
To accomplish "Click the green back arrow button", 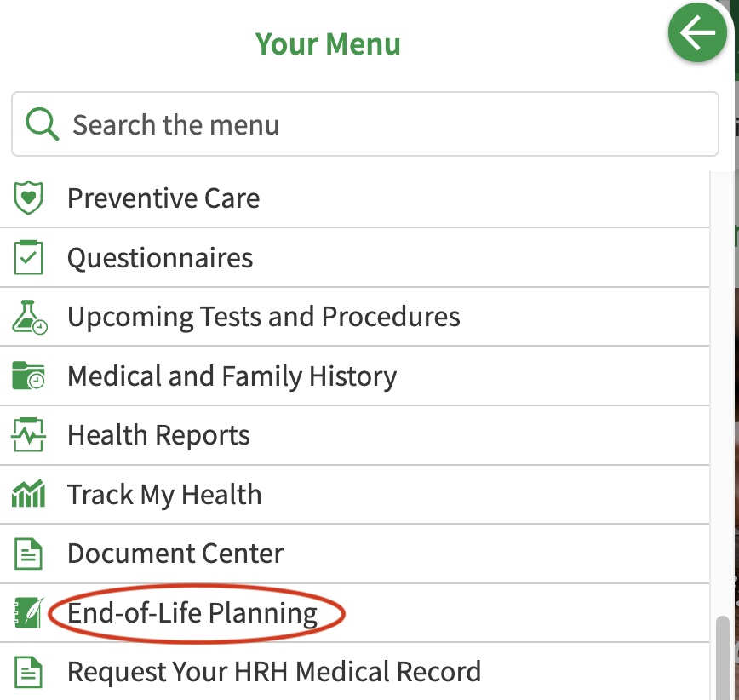I will (x=697, y=32).
